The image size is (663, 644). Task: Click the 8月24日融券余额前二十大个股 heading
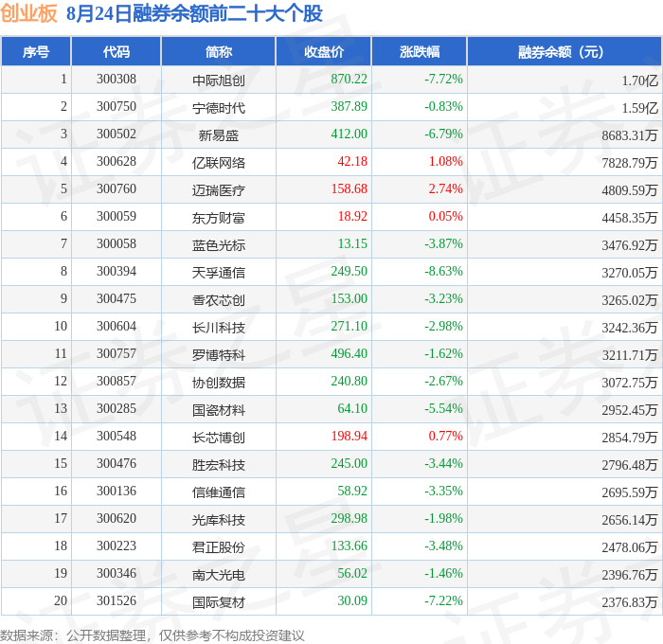(x=194, y=13)
